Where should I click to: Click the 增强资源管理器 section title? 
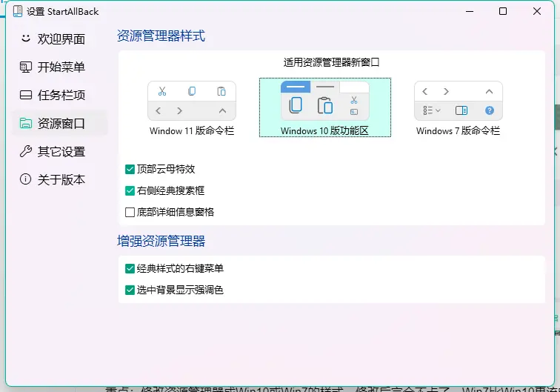click(161, 241)
